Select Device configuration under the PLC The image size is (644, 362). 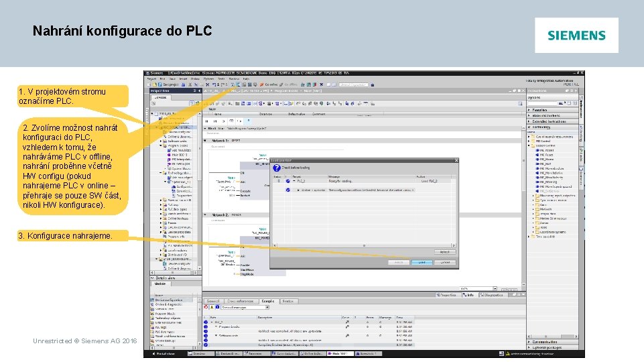(x=178, y=132)
